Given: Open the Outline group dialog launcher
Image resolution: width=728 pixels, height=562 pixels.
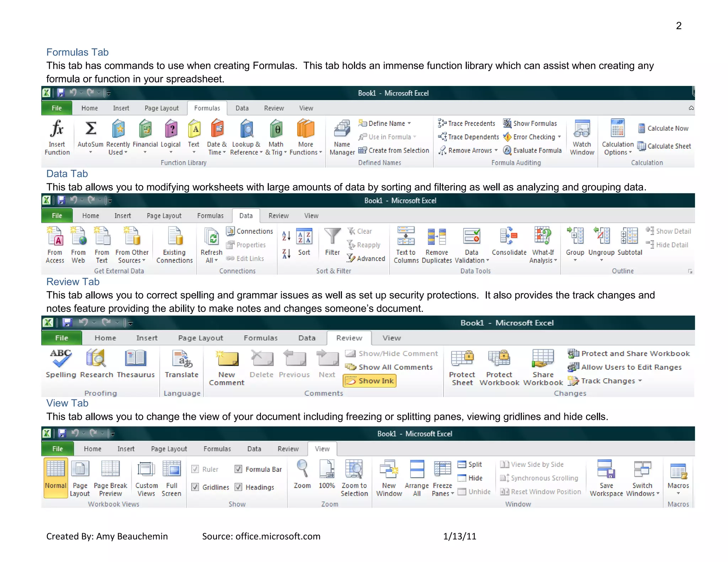Looking at the screenshot, I should 690,271.
